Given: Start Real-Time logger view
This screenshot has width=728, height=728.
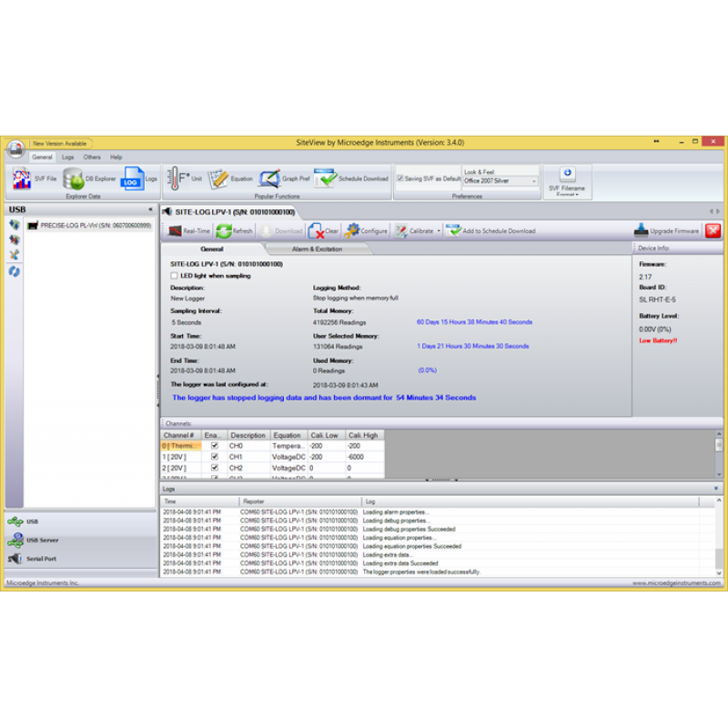Looking at the screenshot, I should 187,231.
